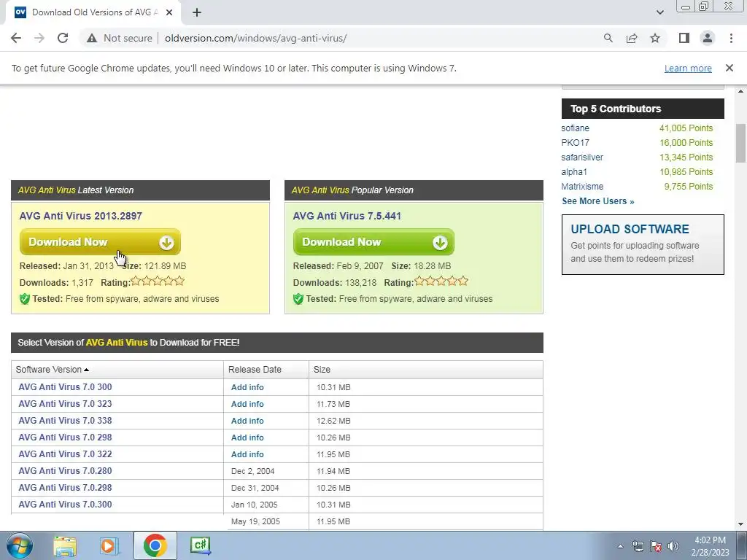
Task: Add info for AVG Anti Virus 7.0 322
Action: coord(247,454)
